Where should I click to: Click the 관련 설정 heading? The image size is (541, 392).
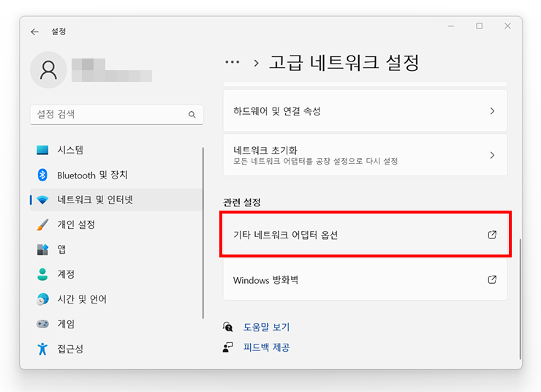pyautogui.click(x=242, y=203)
